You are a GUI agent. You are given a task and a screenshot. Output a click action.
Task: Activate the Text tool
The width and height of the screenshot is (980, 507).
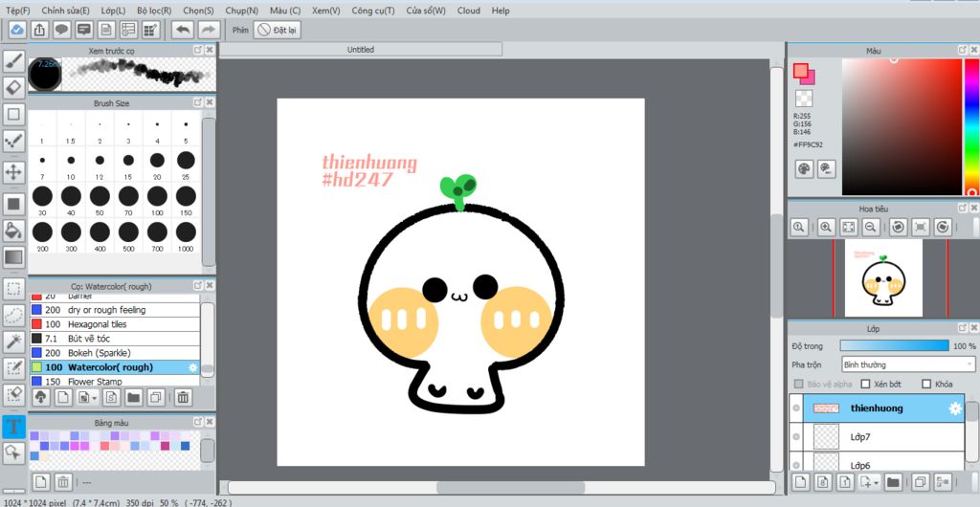[x=13, y=427]
